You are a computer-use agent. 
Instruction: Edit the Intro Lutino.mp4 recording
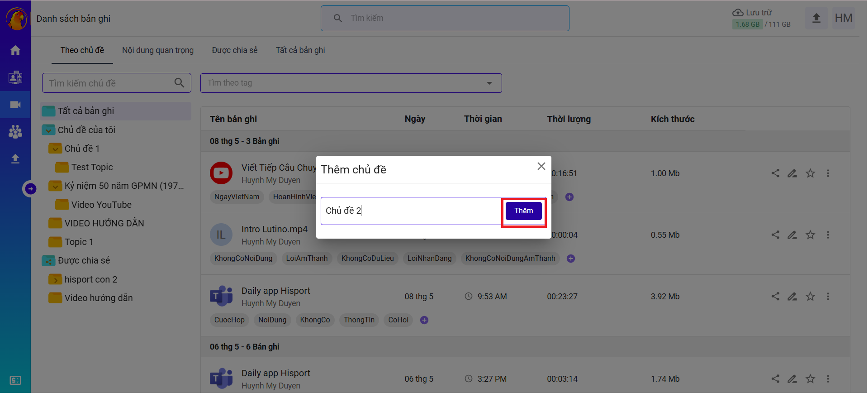(x=792, y=235)
